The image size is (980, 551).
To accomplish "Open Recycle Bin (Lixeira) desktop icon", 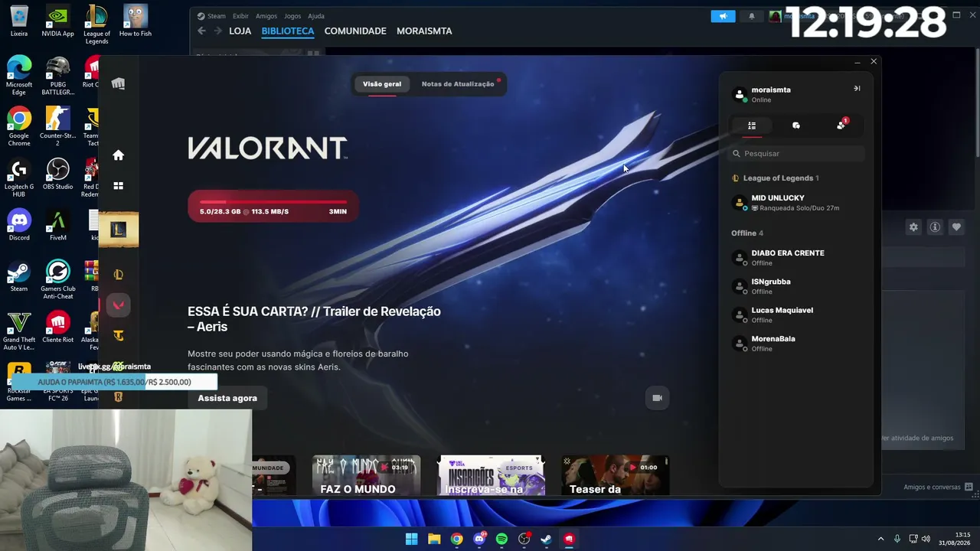I will (x=19, y=21).
